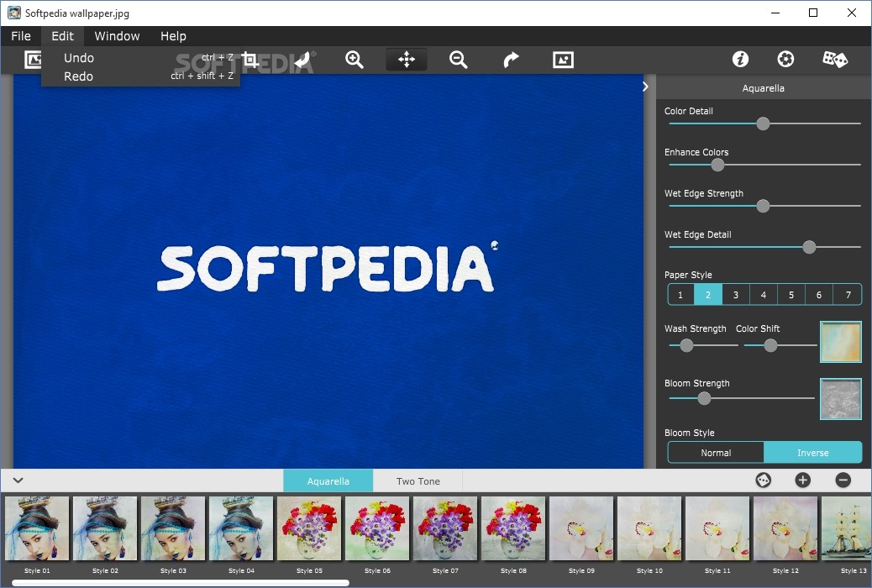Collapse the presets strip with down chevron
872x588 pixels.
click(x=18, y=480)
